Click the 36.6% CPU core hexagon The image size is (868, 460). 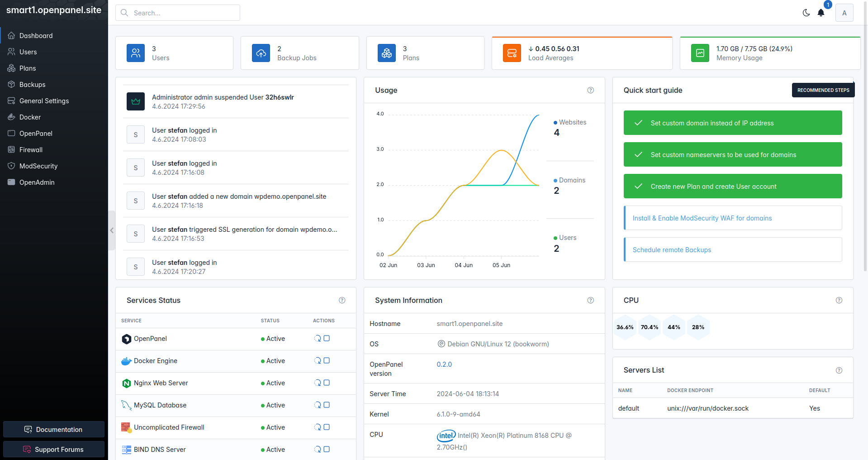(x=625, y=327)
